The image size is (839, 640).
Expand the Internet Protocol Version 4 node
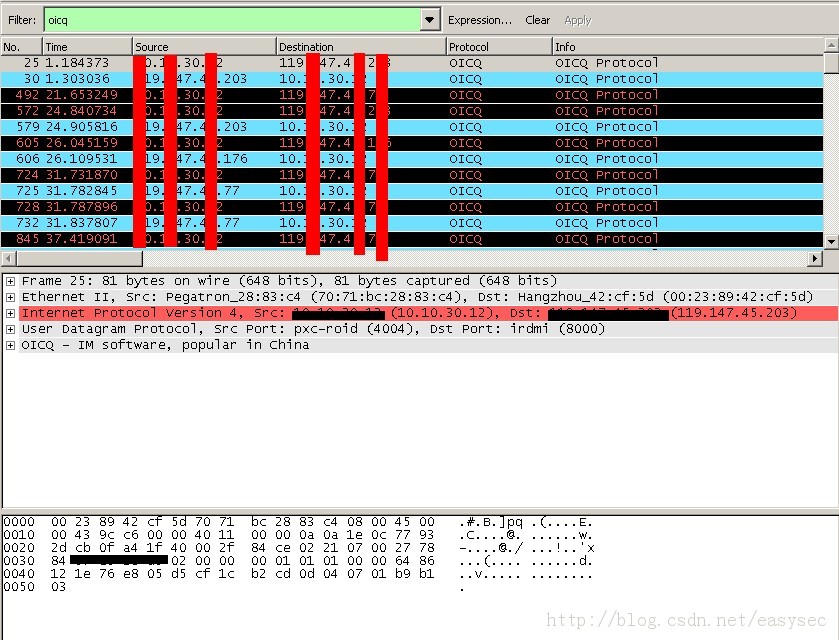pos(10,313)
